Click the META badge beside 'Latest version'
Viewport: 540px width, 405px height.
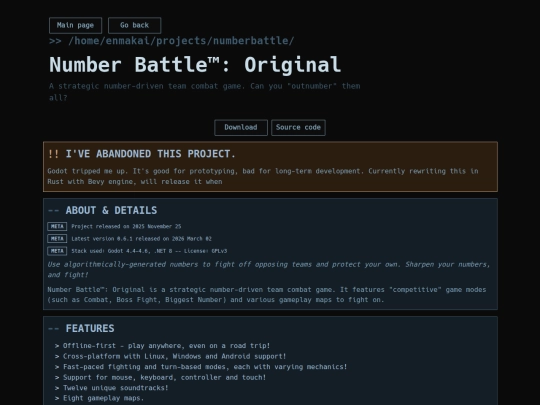coord(57,239)
